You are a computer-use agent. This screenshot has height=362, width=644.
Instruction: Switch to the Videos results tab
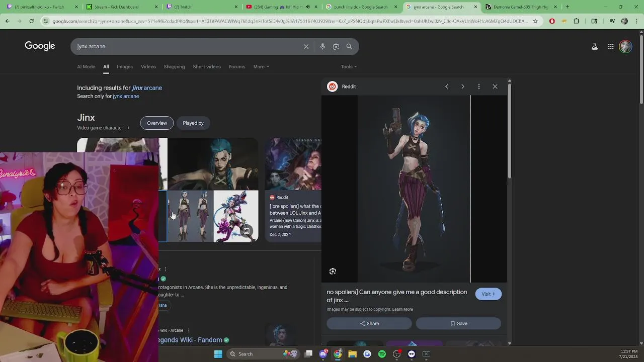click(148, 67)
